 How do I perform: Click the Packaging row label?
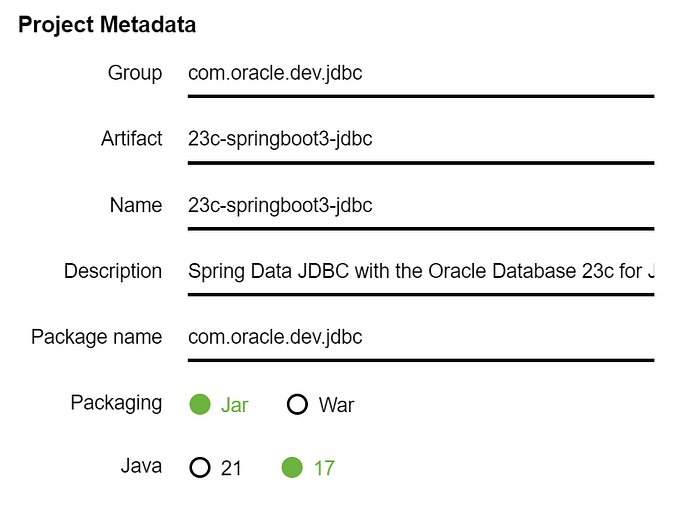point(116,403)
